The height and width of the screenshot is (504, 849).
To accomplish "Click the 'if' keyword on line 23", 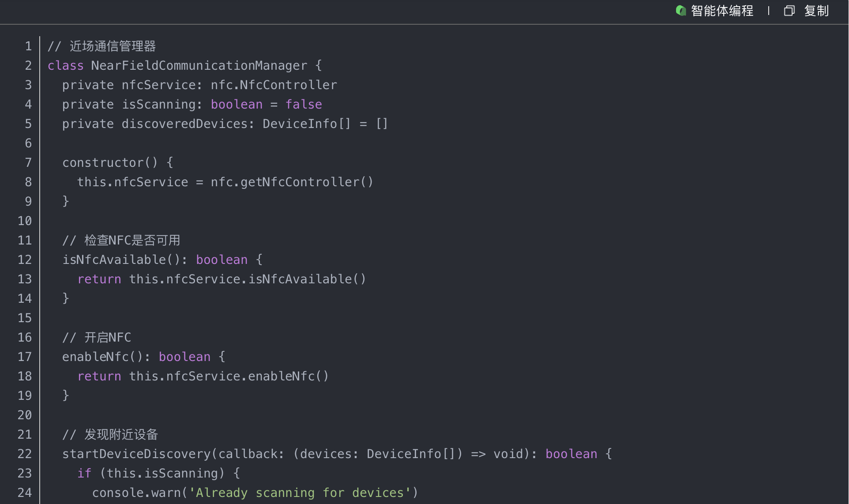I will click(x=84, y=474).
